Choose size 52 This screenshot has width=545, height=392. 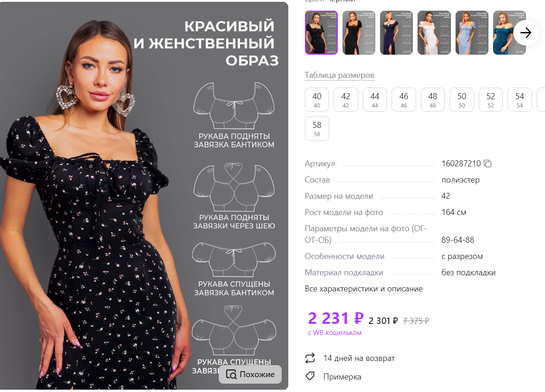(x=490, y=100)
